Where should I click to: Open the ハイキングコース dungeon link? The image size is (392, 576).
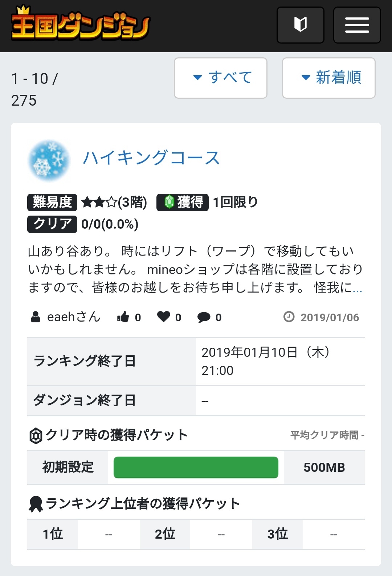pyautogui.click(x=151, y=158)
